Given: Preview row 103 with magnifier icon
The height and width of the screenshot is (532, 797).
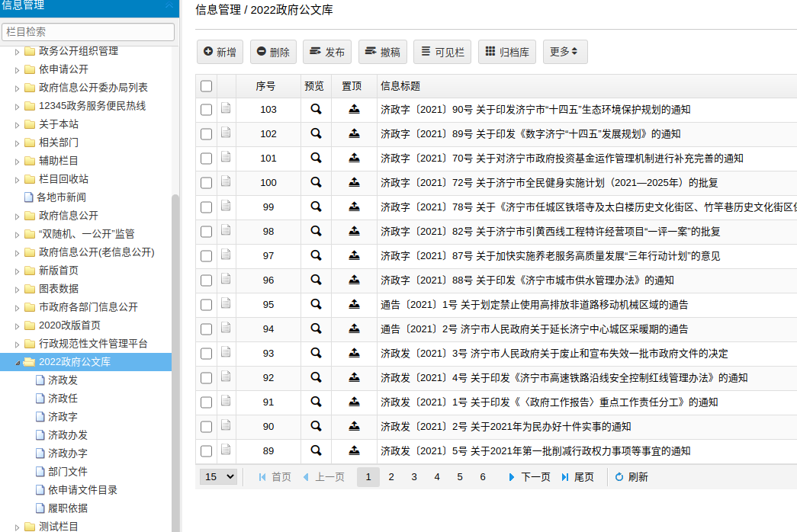Looking at the screenshot, I should (x=316, y=109).
